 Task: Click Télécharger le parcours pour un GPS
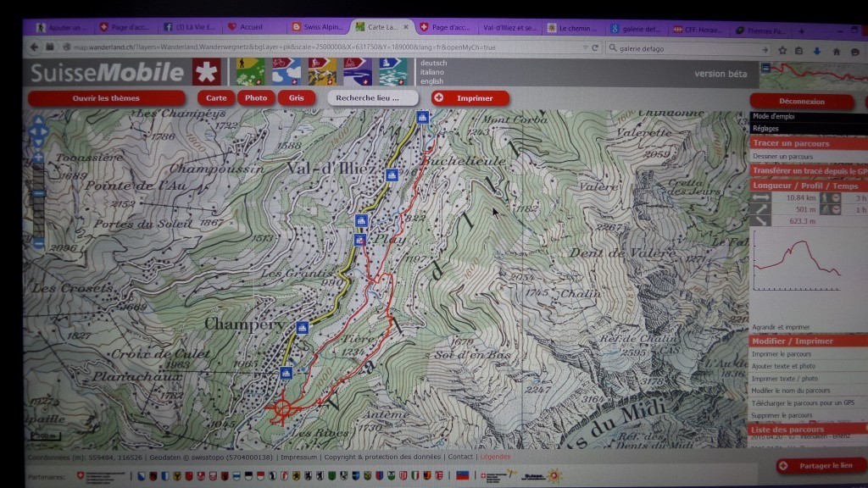802,402
